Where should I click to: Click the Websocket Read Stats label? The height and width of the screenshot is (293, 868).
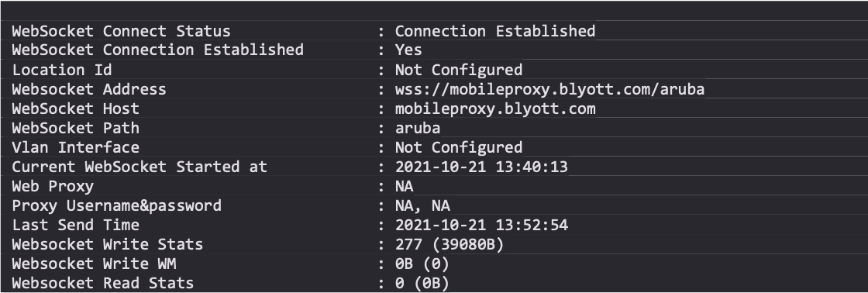click(x=103, y=283)
